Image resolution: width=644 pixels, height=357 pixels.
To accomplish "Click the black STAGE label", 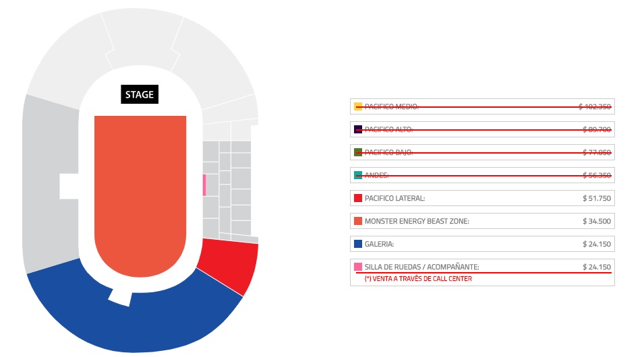I will pyautogui.click(x=140, y=95).
